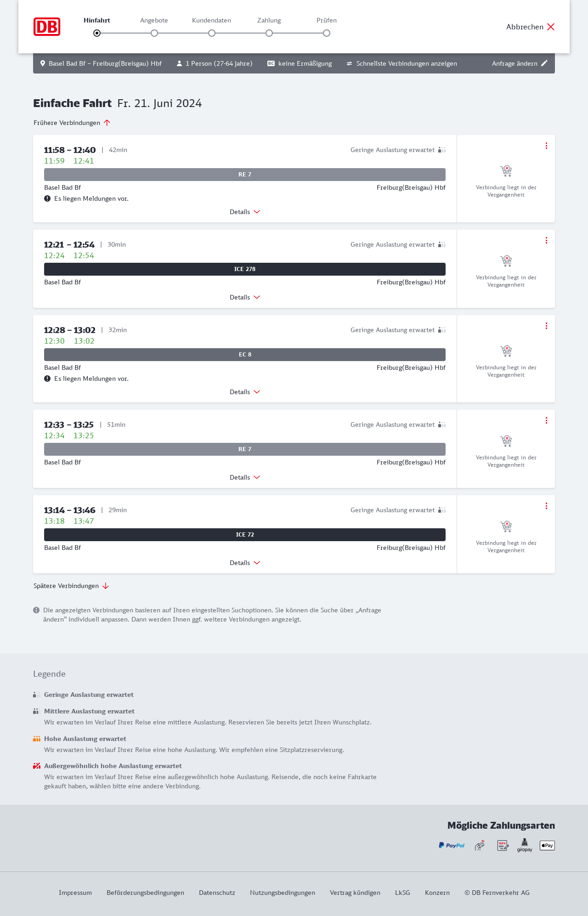Click the warning icon on the EC 8 connection
588x916 pixels.
tap(47, 379)
